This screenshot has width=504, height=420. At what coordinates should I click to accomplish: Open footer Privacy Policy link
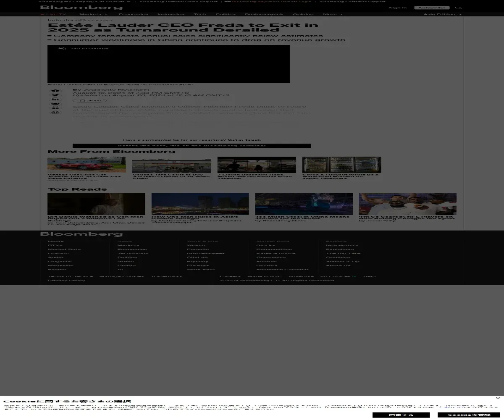pyautogui.click(x=66, y=281)
